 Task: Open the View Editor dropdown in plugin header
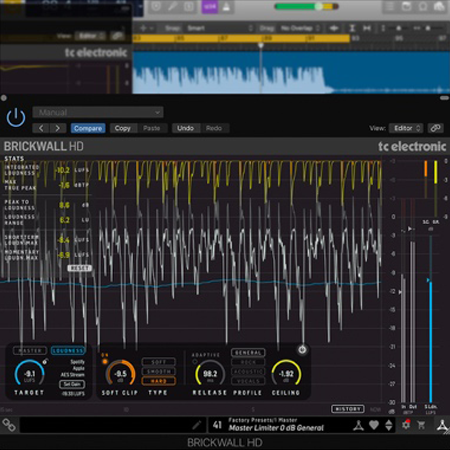[x=406, y=128]
